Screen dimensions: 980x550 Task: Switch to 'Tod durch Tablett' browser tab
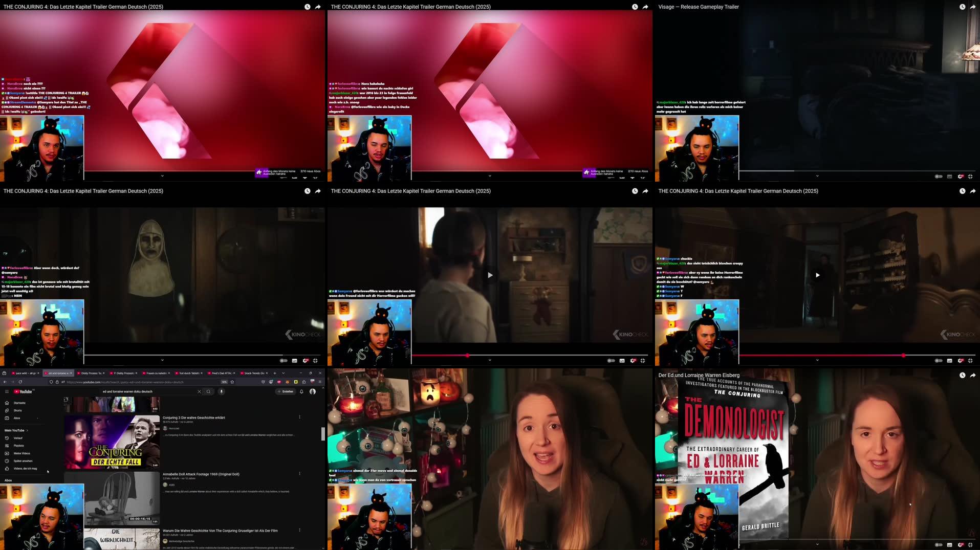[188, 373]
